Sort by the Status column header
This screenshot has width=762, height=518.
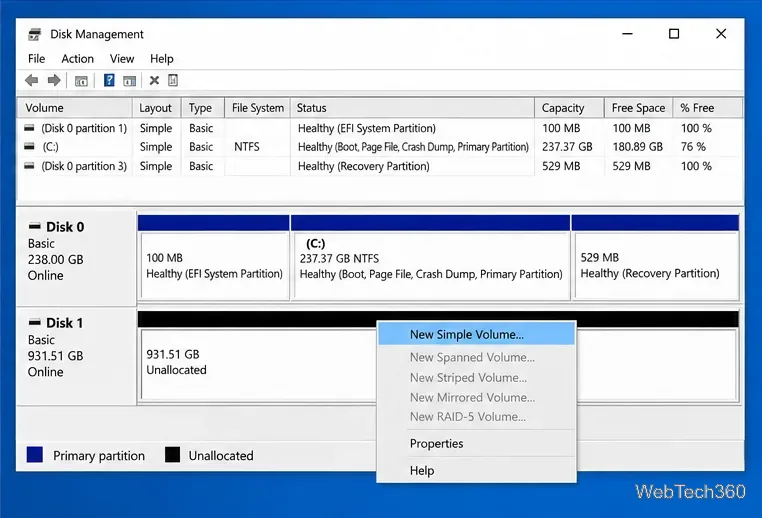(x=412, y=108)
